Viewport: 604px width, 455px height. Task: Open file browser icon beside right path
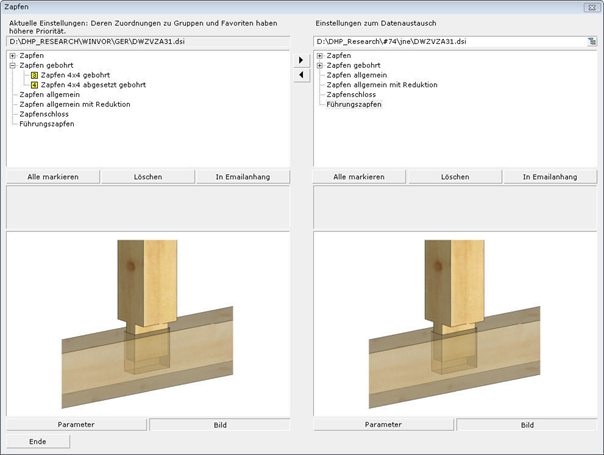pyautogui.click(x=592, y=42)
